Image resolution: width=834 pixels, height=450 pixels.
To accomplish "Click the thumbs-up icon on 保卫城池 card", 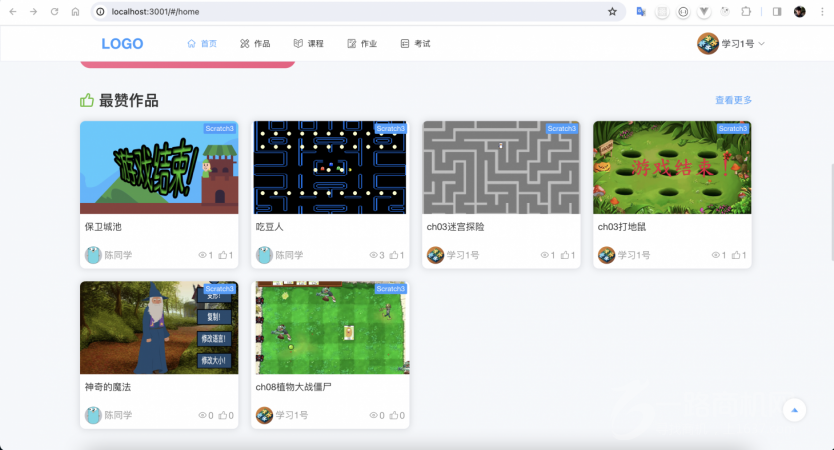I will tap(222, 255).
